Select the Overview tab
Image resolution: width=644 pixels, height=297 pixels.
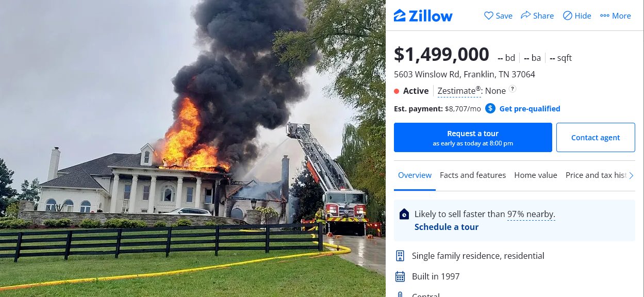[415, 175]
